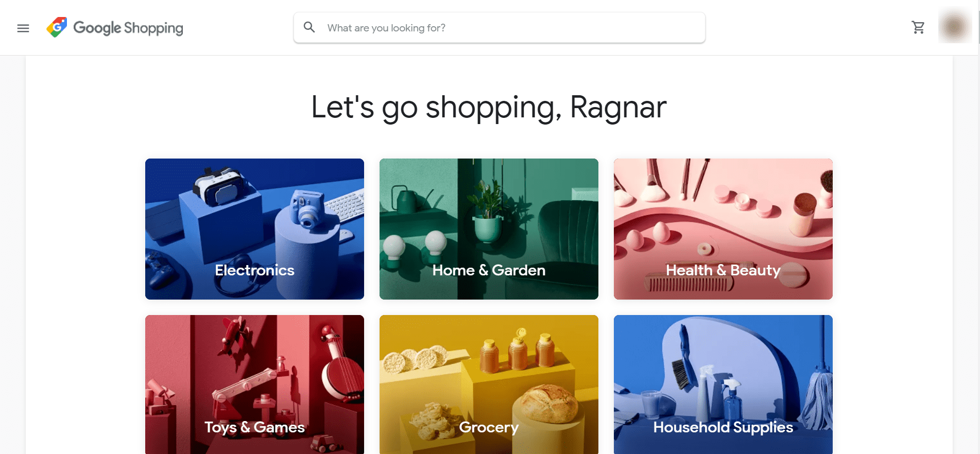Open the shopping cart
The height and width of the screenshot is (454, 980).
click(918, 27)
